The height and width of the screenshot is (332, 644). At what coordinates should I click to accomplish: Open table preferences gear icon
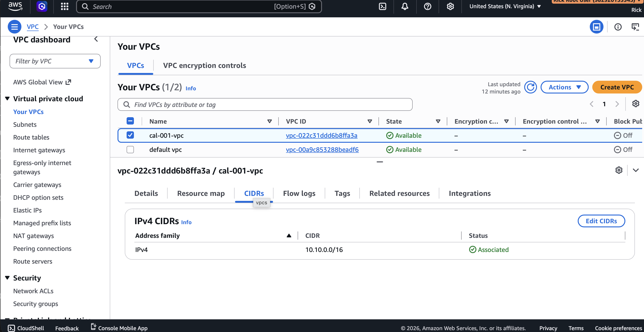(636, 104)
